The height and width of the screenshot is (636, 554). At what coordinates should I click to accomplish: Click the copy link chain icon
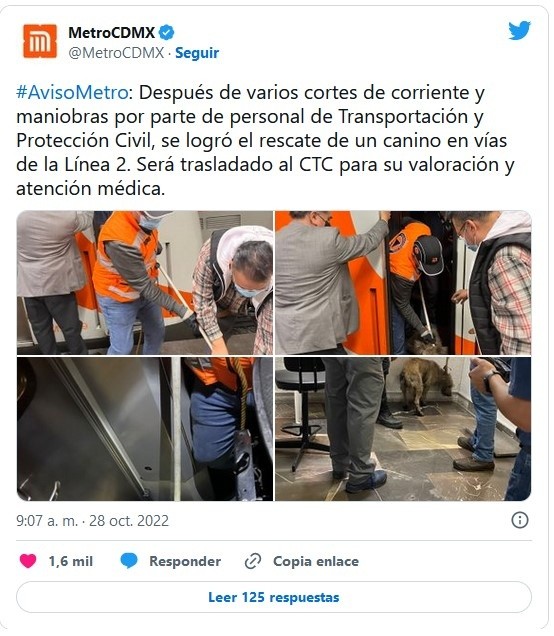coord(253,561)
